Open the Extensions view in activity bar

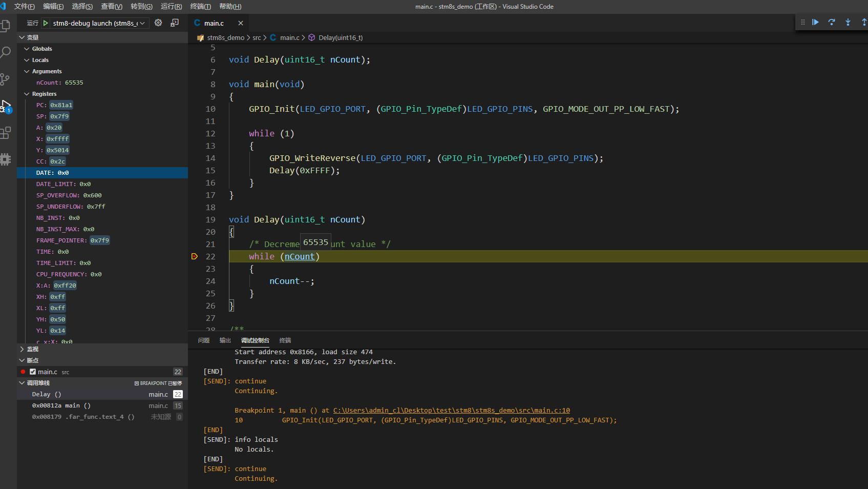6,133
